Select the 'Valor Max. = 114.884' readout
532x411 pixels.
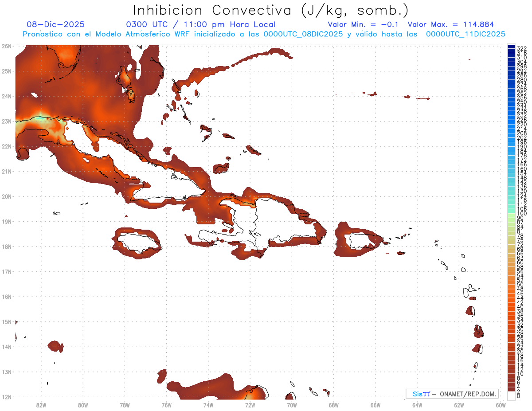451,25
